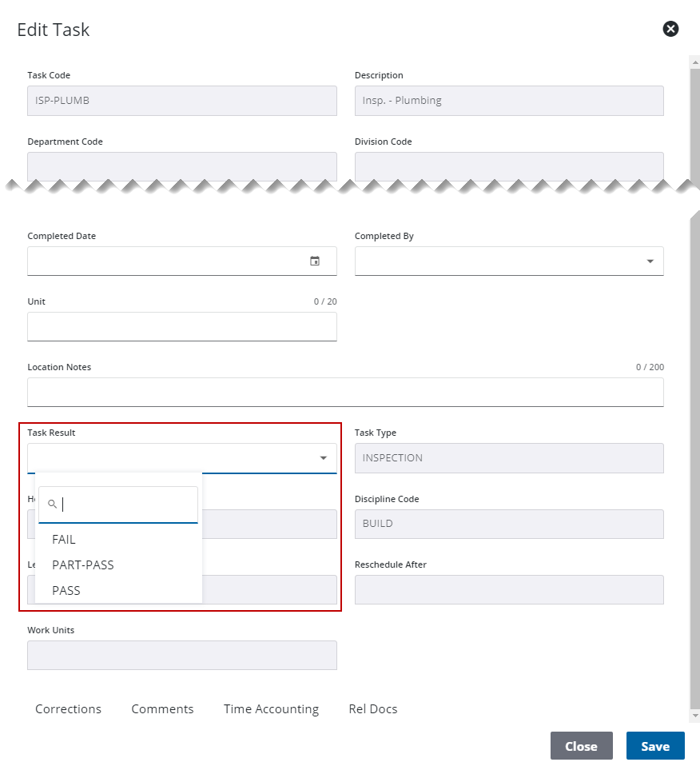Image resolution: width=700 pixels, height=778 pixels.
Task: Focus the Location Notes text field
Action: pos(345,392)
